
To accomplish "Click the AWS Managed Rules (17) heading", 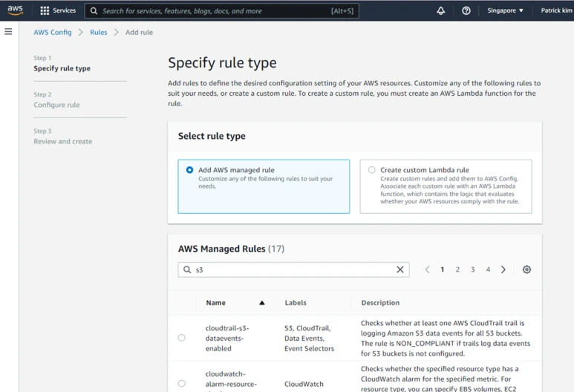I will [x=231, y=249].
